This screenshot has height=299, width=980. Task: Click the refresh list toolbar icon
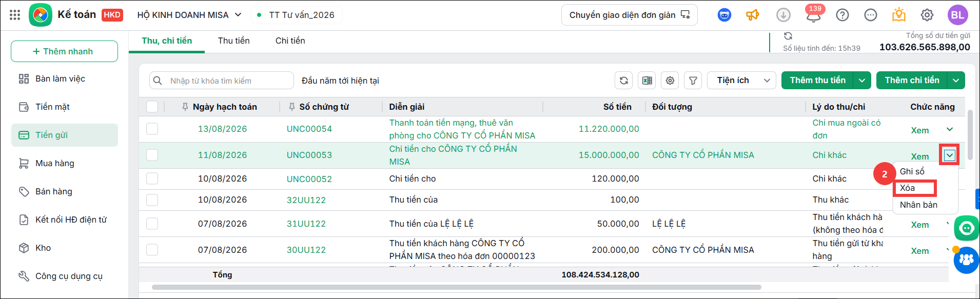click(x=624, y=81)
